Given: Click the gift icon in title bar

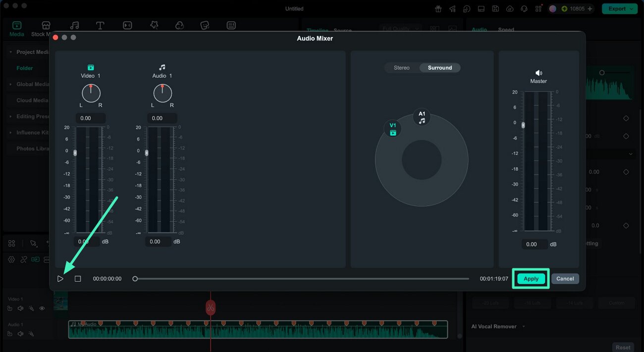Looking at the screenshot, I should click(438, 9).
